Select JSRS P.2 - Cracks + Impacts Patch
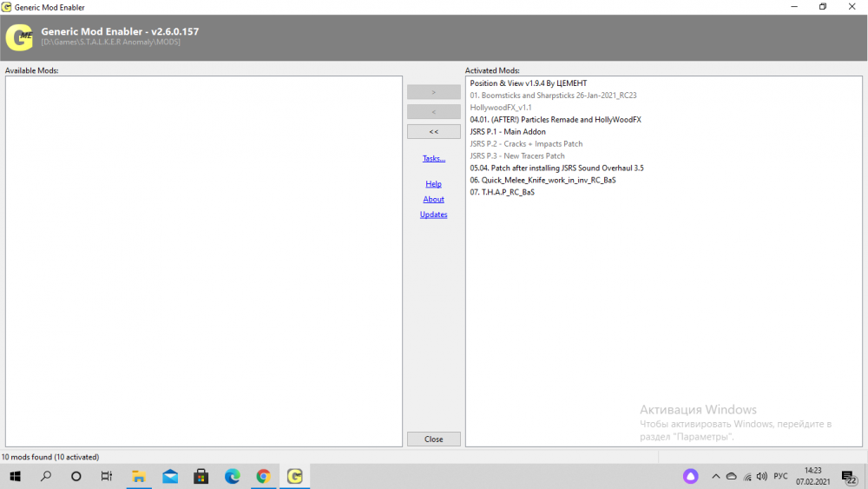This screenshot has height=489, width=868. tap(526, 144)
